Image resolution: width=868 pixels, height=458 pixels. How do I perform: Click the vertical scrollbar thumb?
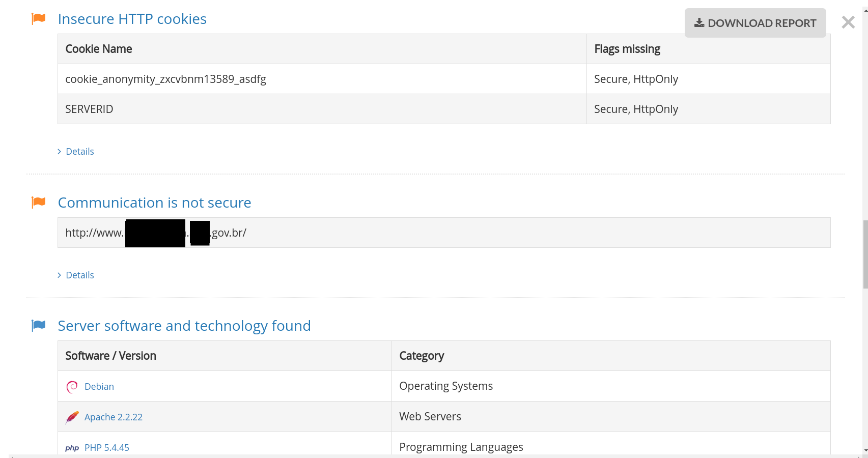pos(865,254)
